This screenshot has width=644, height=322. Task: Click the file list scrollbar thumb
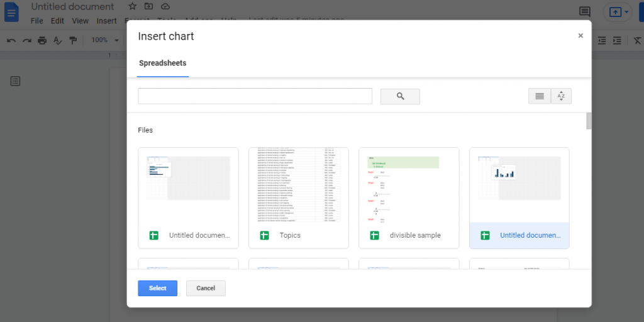pos(589,121)
